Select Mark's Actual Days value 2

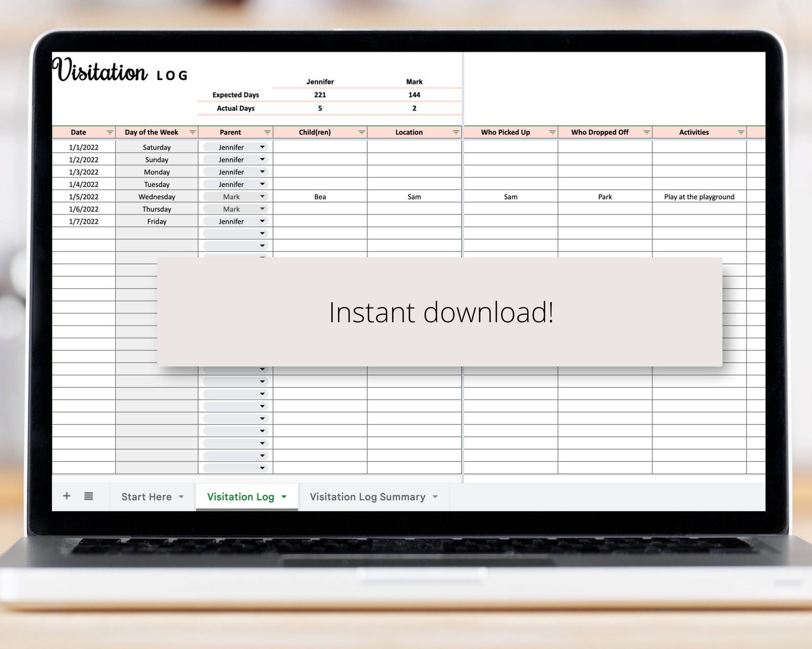pos(414,108)
